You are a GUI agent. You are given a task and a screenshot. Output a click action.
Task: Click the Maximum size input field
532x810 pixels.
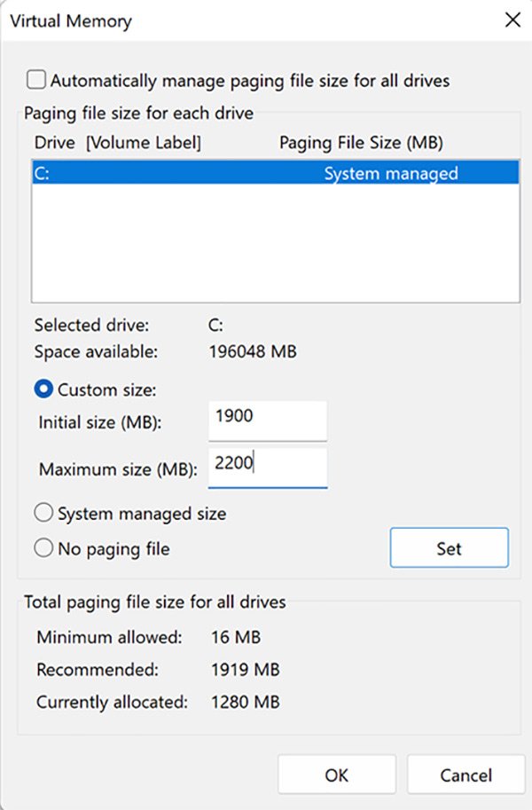[267, 468]
